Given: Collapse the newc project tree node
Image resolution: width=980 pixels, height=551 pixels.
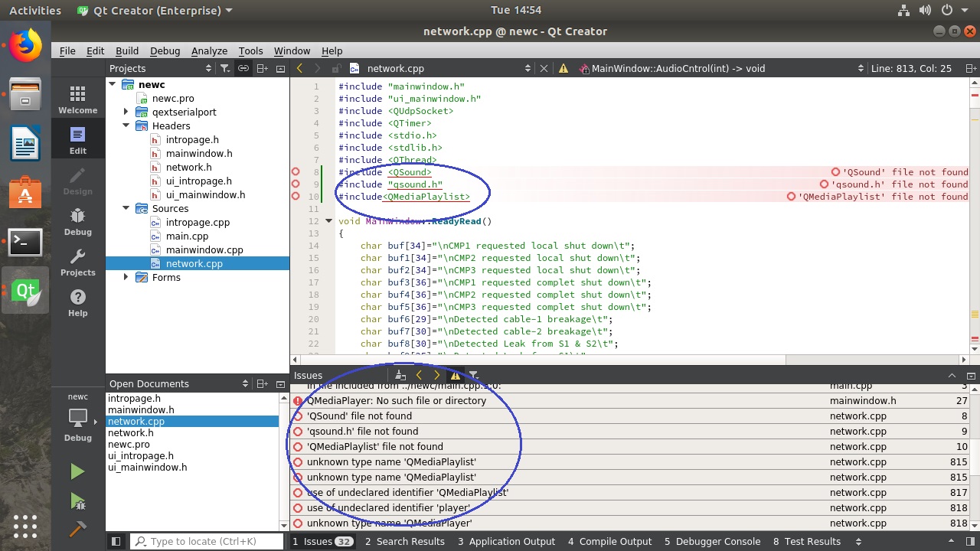Looking at the screenshot, I should (x=113, y=84).
